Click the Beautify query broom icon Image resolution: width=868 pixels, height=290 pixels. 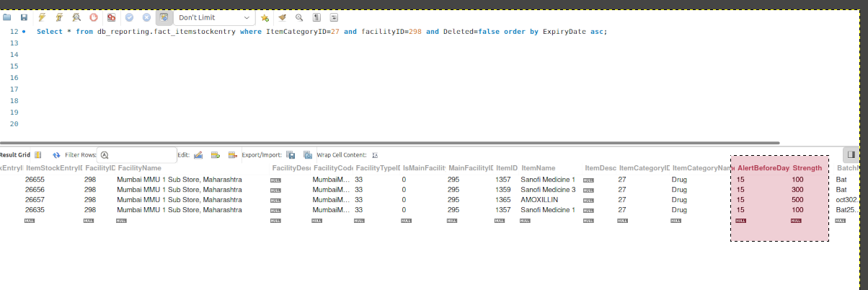click(283, 17)
